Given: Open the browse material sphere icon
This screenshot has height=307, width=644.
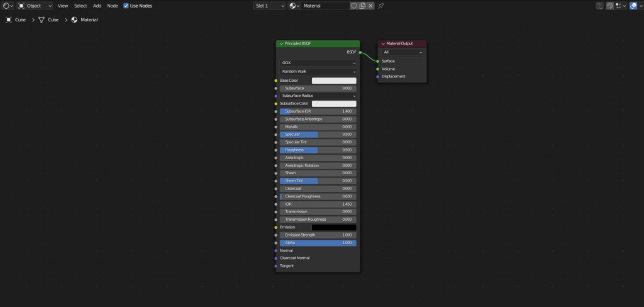Looking at the screenshot, I should coord(294,6).
